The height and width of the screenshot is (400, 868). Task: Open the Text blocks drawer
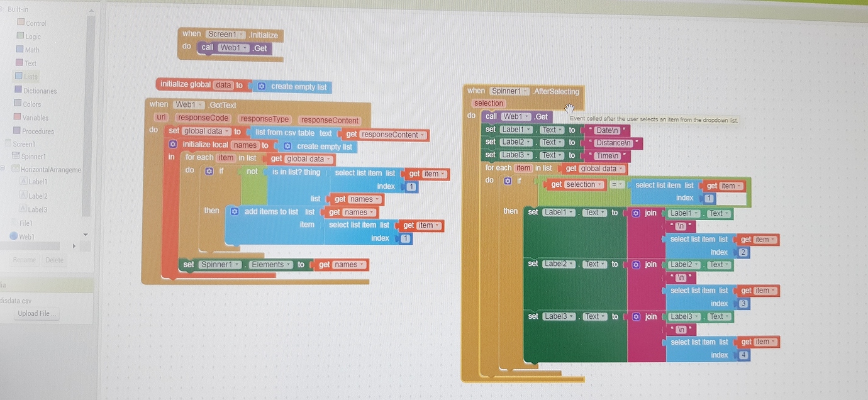[x=30, y=62]
